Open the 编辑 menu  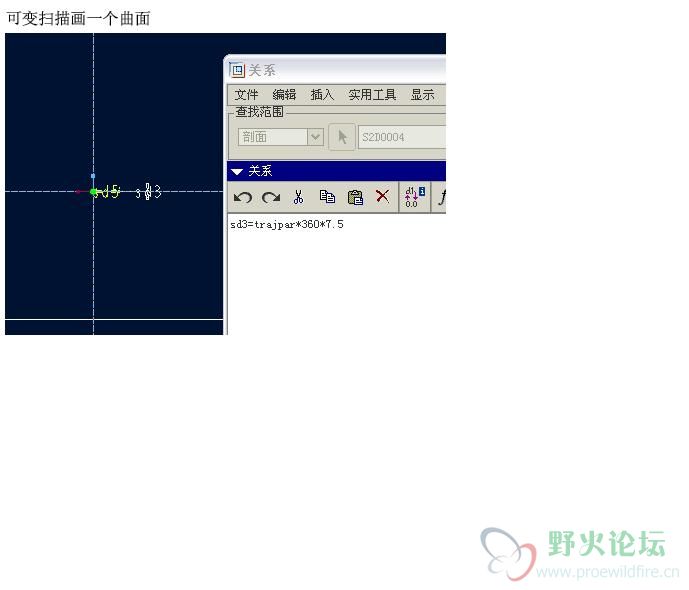click(284, 94)
